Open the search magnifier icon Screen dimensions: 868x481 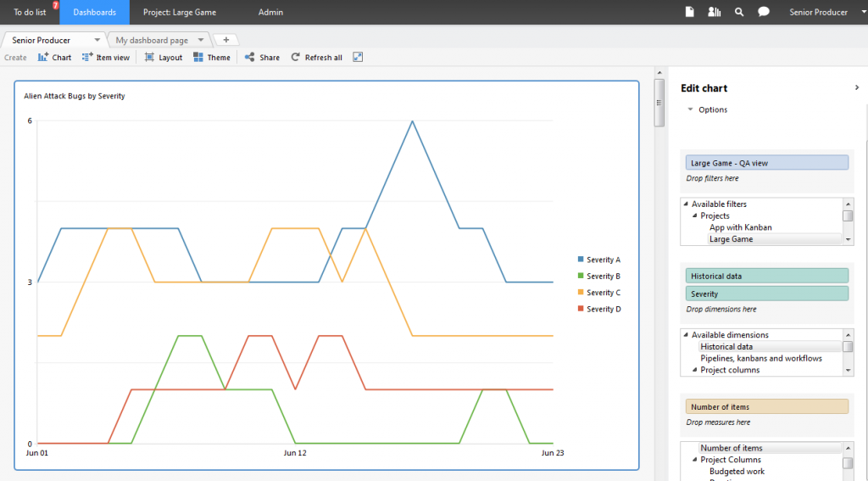(x=739, y=12)
